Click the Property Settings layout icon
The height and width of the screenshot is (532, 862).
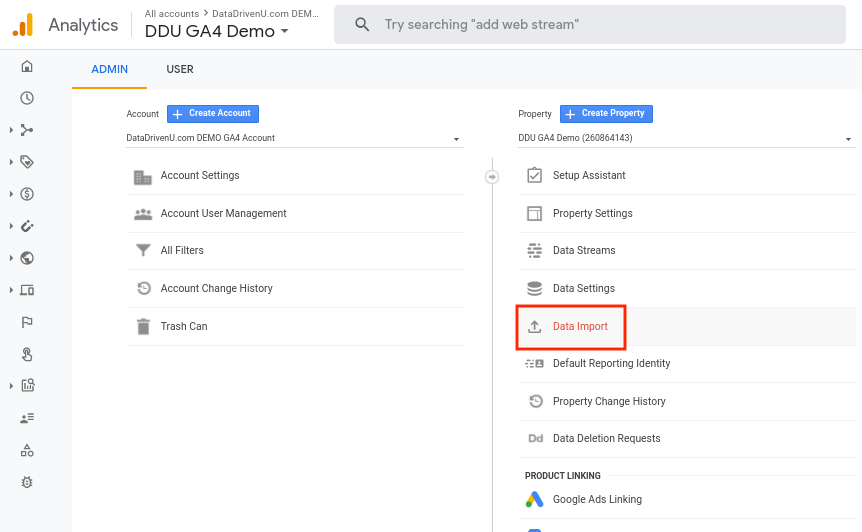coord(534,213)
